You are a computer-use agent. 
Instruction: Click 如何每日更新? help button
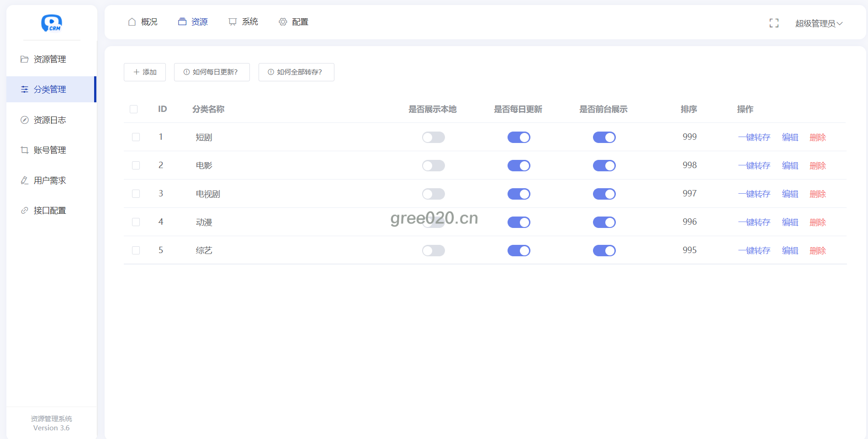[x=212, y=72]
